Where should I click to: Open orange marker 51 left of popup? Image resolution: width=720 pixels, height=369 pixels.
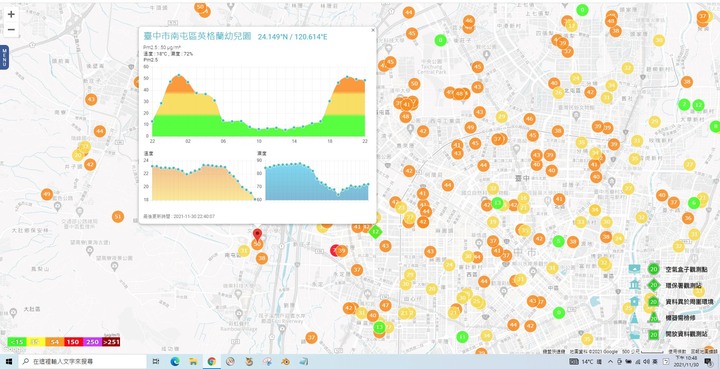pos(118,216)
